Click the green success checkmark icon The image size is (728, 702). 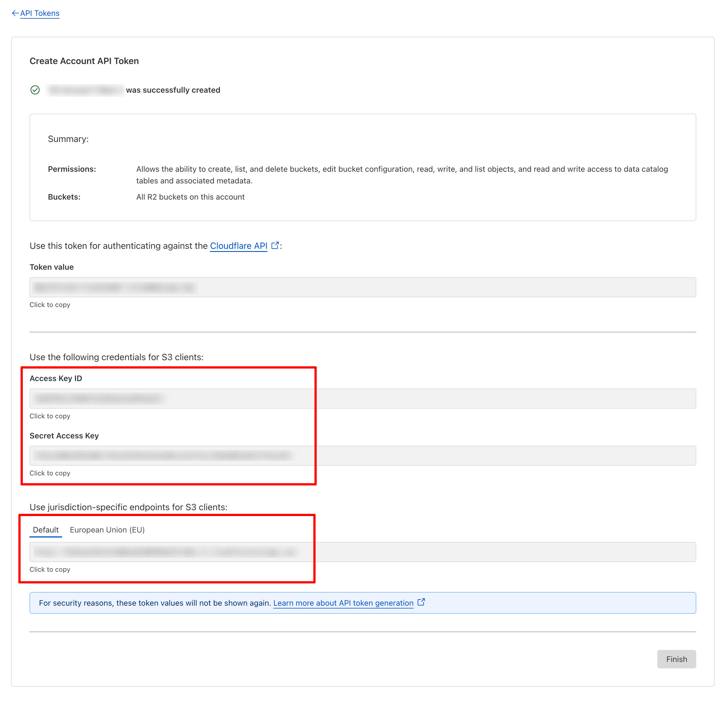(35, 90)
